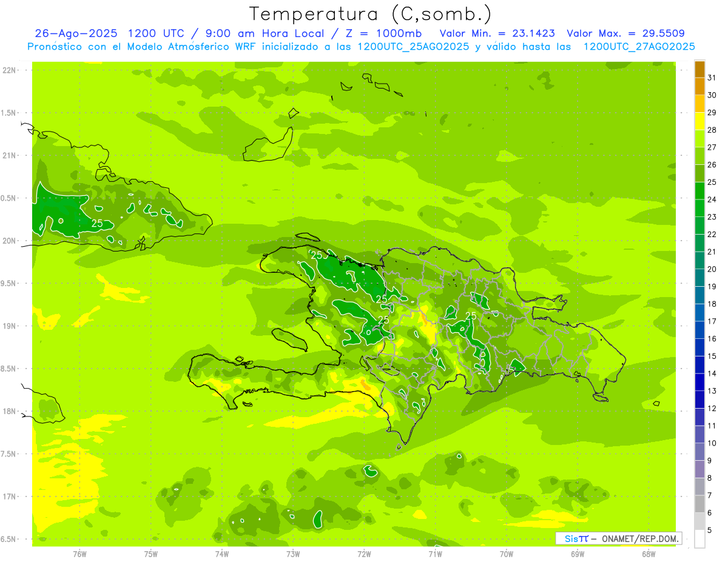
Task: Pick the yellow swatch between 28 and 29
Action: click(x=699, y=121)
